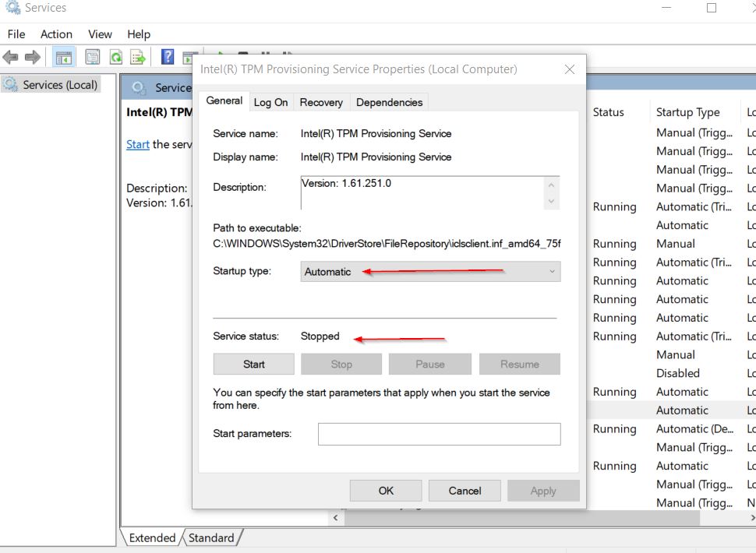Image resolution: width=756 pixels, height=553 pixels.
Task: Click the Display name value text
Action: tap(376, 157)
